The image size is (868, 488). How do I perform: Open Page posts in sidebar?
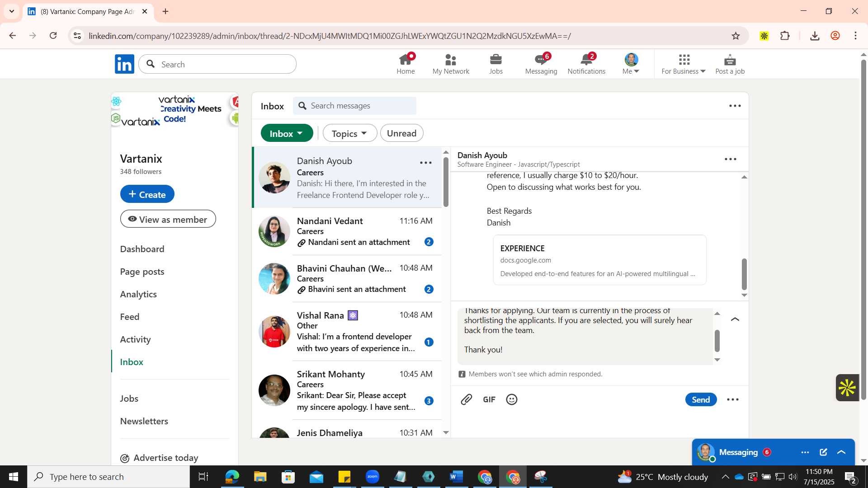coord(142,272)
